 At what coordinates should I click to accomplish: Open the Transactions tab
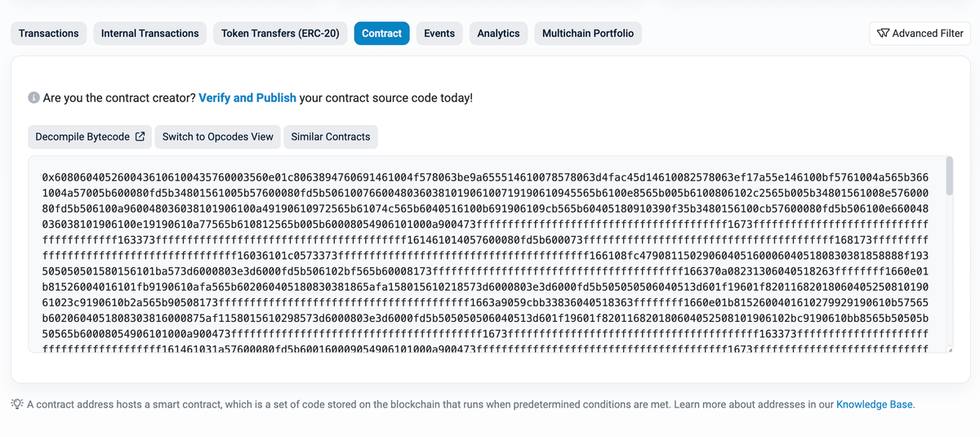pos(49,33)
